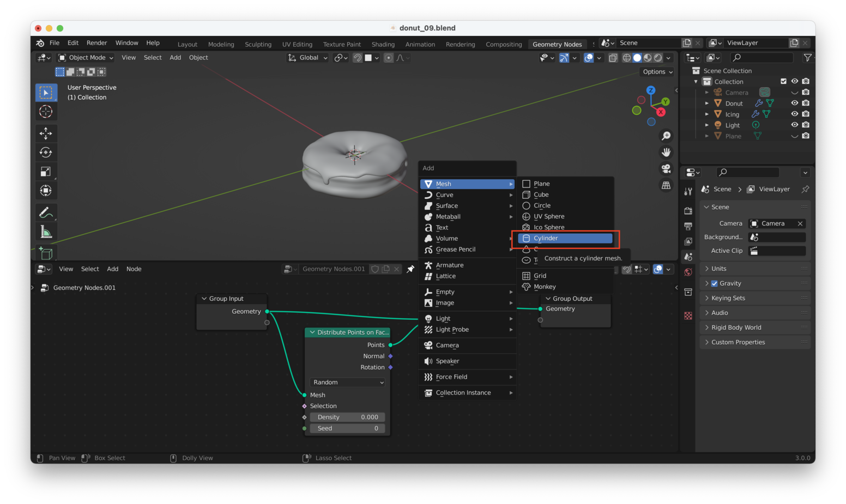Click the Options button in viewport
846x504 pixels.
(x=657, y=72)
